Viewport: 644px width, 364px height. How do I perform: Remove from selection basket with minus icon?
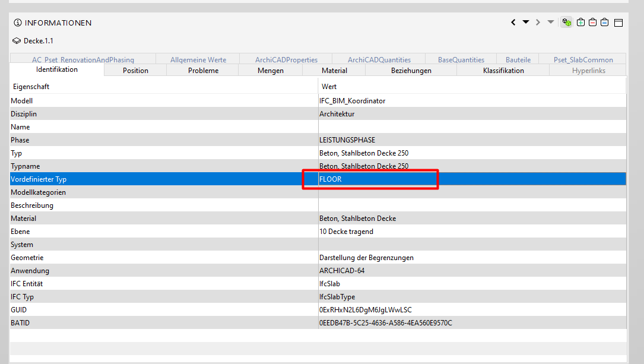[x=593, y=22]
